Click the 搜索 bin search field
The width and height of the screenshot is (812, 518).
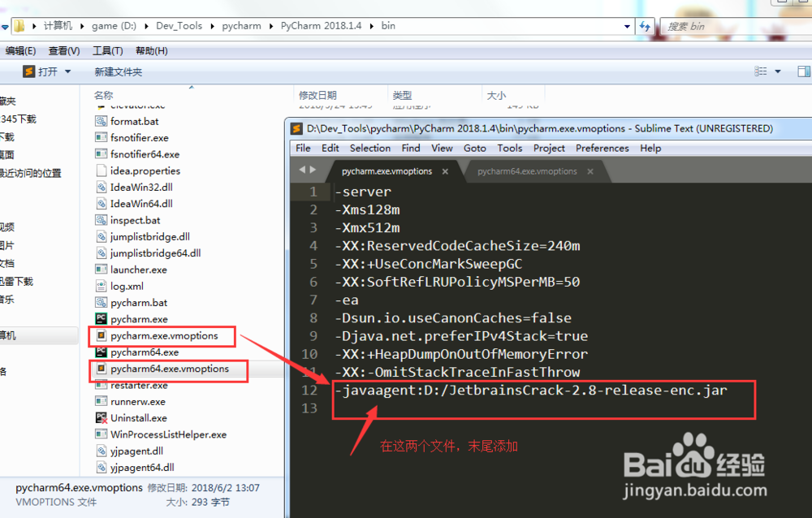click(x=736, y=27)
